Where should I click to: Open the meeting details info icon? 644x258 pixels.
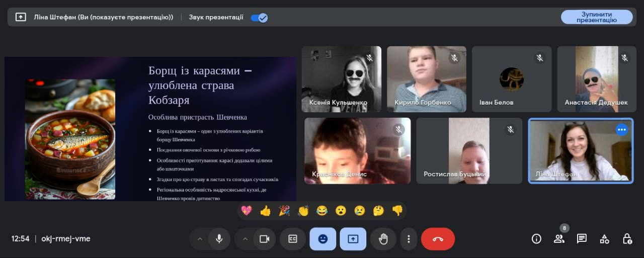tap(536, 239)
